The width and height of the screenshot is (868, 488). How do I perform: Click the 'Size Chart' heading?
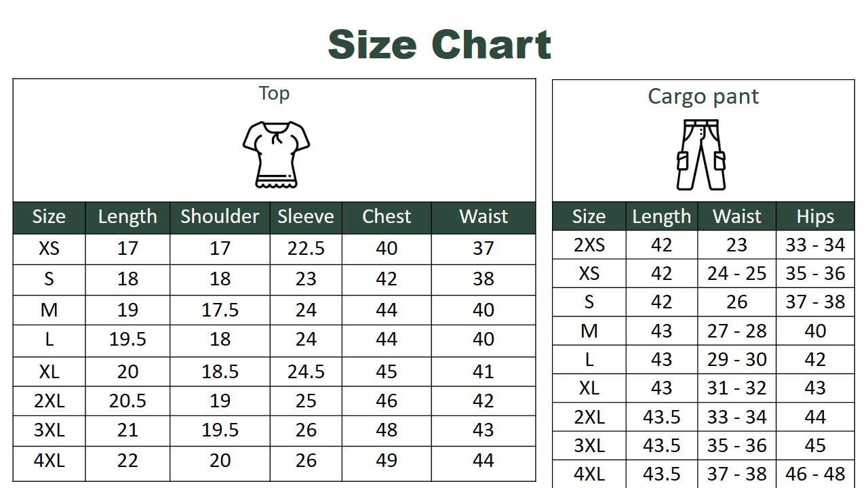coord(439,45)
